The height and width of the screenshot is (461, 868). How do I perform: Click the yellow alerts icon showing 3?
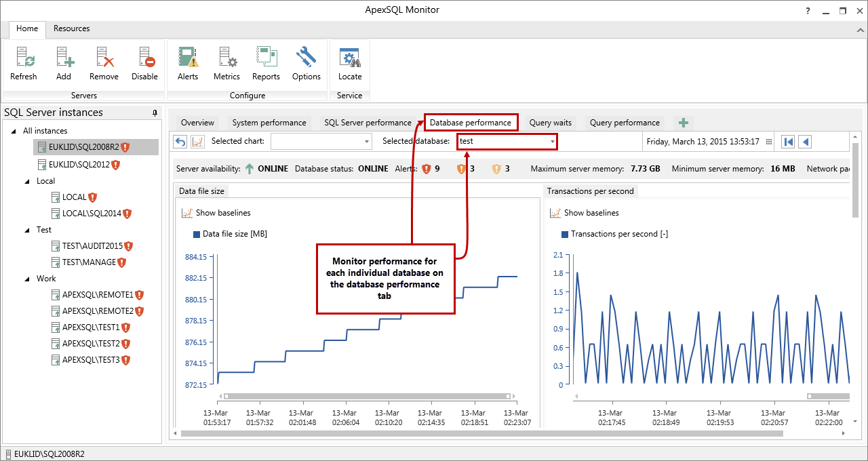click(496, 169)
